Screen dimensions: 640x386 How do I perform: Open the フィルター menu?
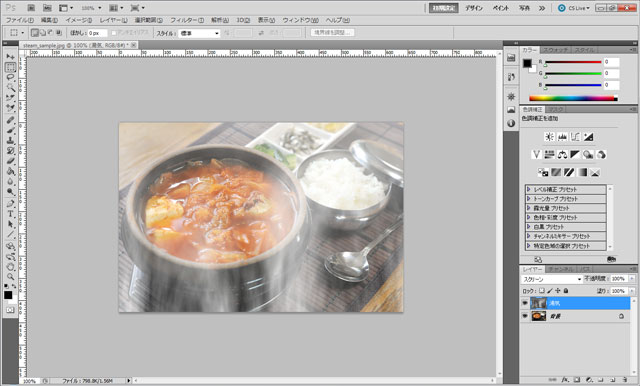click(x=187, y=20)
